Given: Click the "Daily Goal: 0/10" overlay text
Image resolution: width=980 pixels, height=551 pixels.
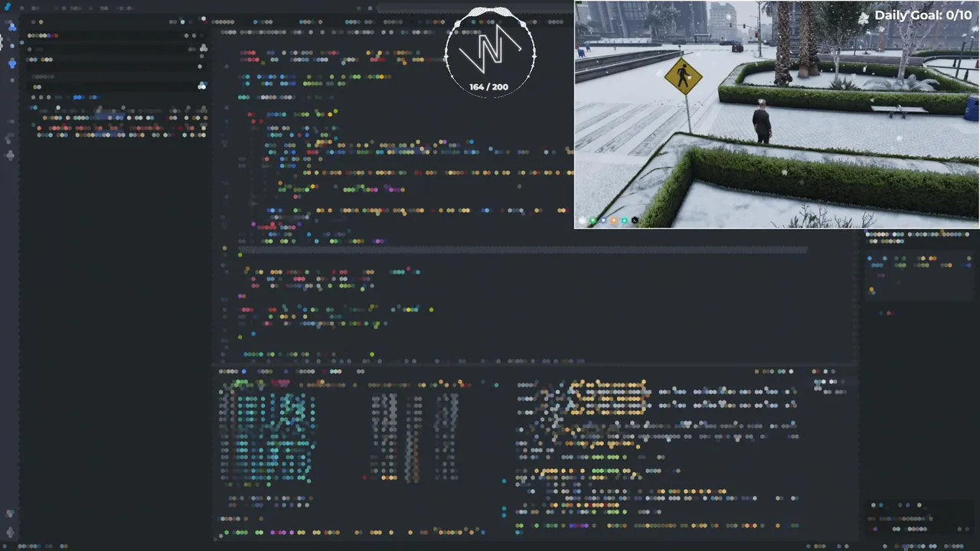Looking at the screenshot, I should (923, 15).
